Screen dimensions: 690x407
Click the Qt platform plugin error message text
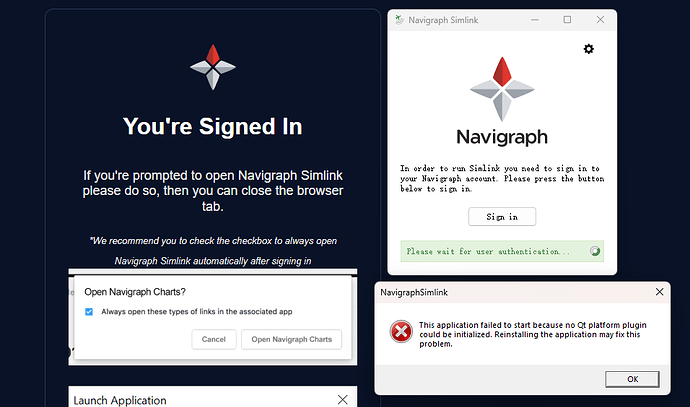pos(532,334)
